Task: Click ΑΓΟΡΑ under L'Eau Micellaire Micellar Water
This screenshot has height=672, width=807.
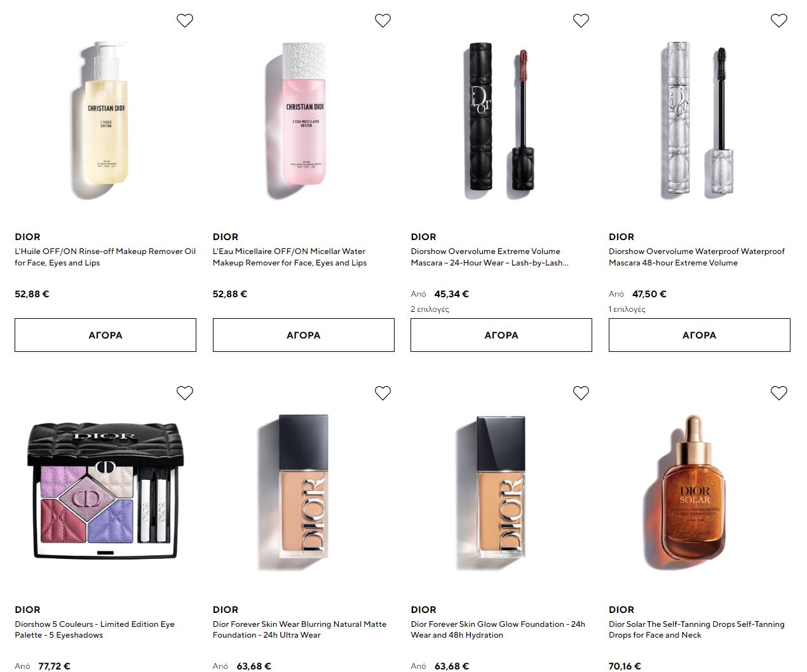Action: point(304,335)
